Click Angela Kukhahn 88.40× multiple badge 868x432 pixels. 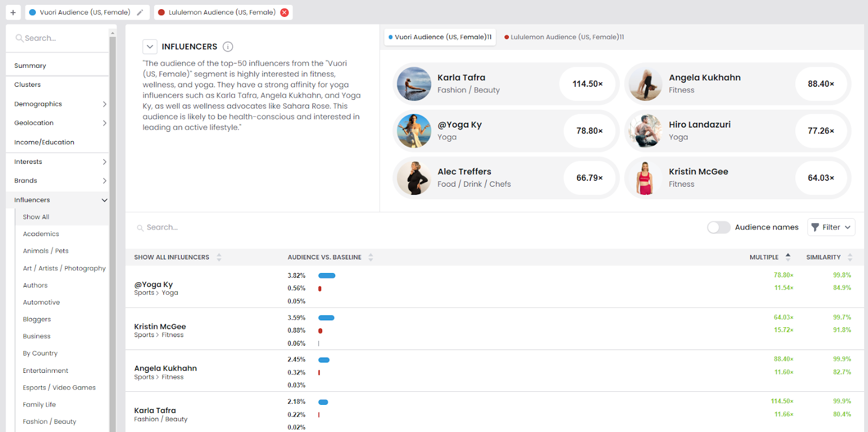821,84
